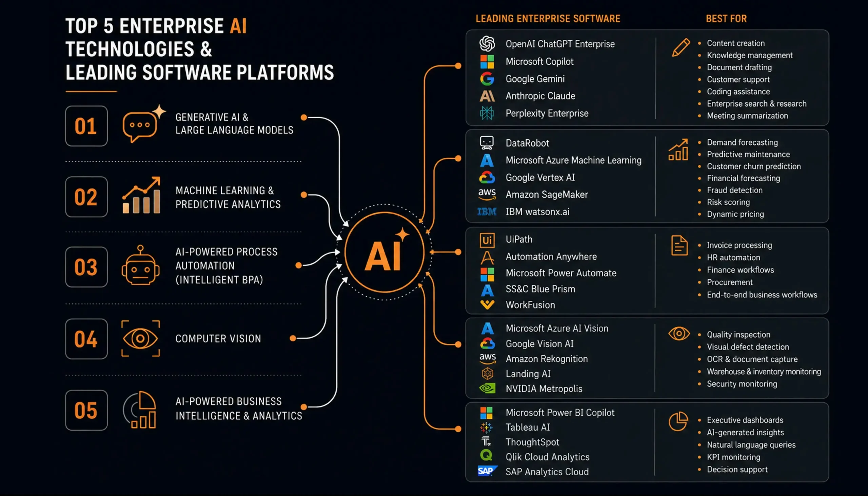Click the NVIDIA Metropolis text

click(544, 389)
